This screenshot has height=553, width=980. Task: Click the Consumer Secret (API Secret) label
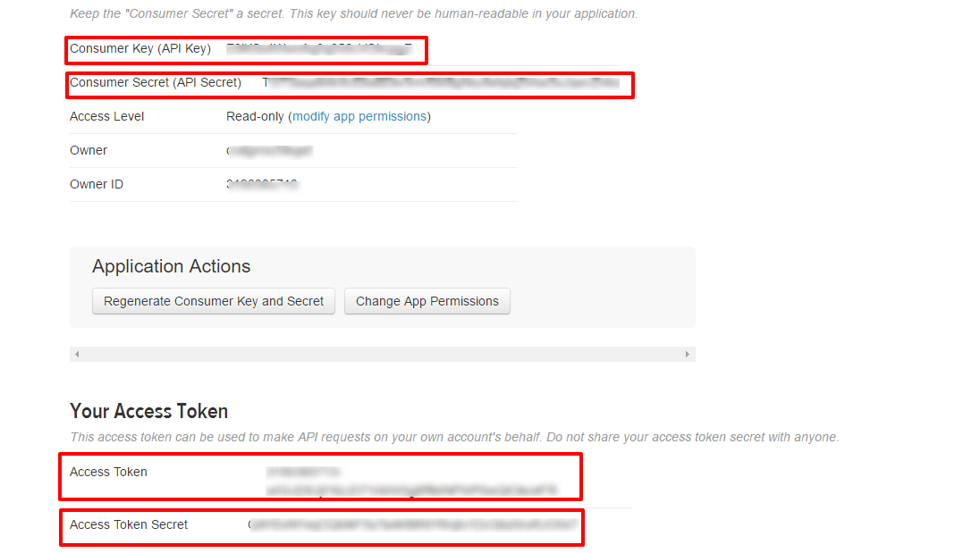click(156, 82)
